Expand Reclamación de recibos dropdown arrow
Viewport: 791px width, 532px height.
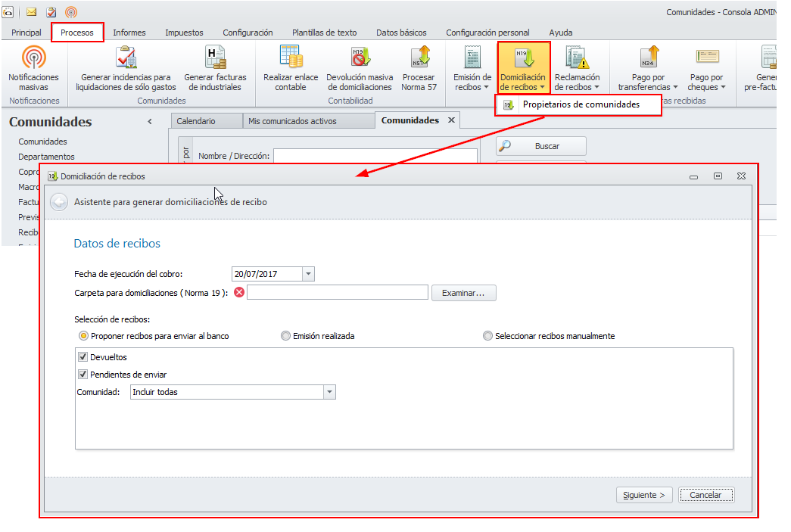click(596, 87)
